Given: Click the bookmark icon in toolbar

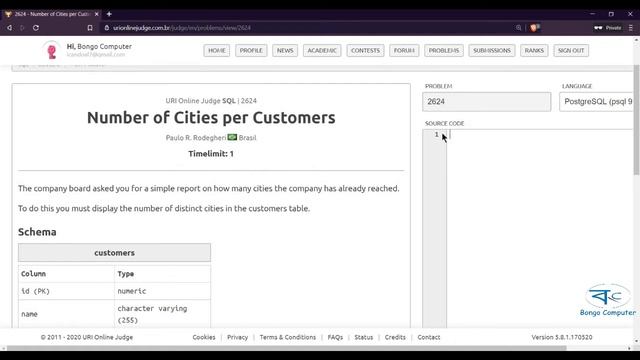Looking at the screenshot, I should 90,28.
